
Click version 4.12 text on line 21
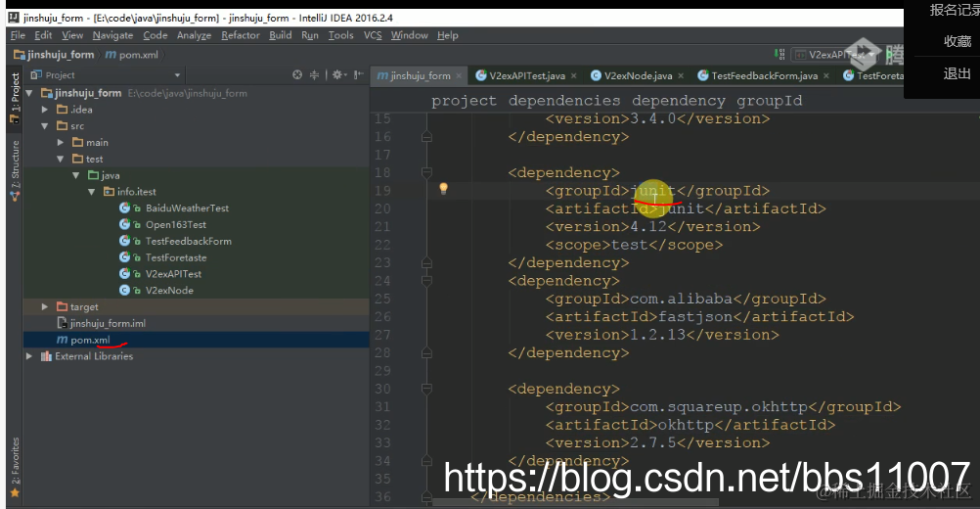point(648,226)
